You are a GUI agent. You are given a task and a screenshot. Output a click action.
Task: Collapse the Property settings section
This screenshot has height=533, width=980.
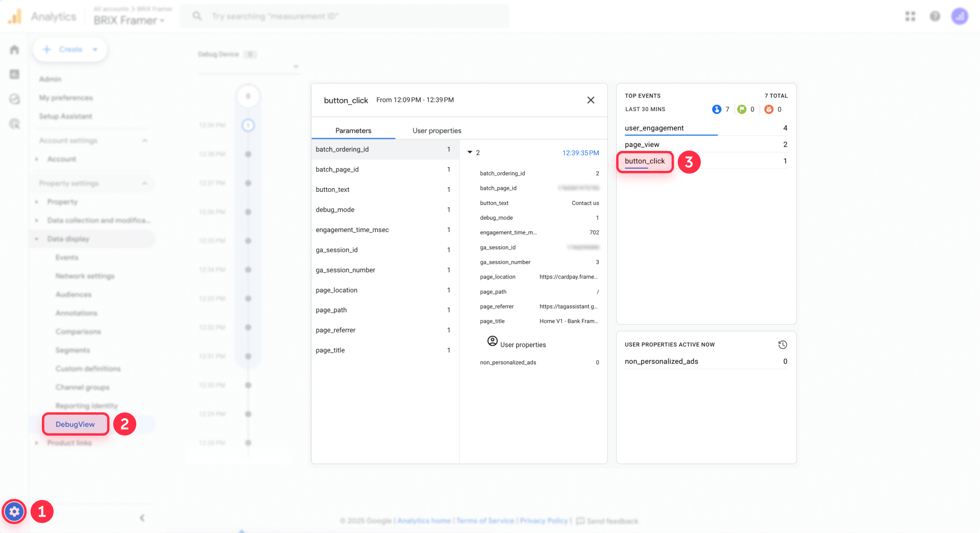(x=145, y=183)
